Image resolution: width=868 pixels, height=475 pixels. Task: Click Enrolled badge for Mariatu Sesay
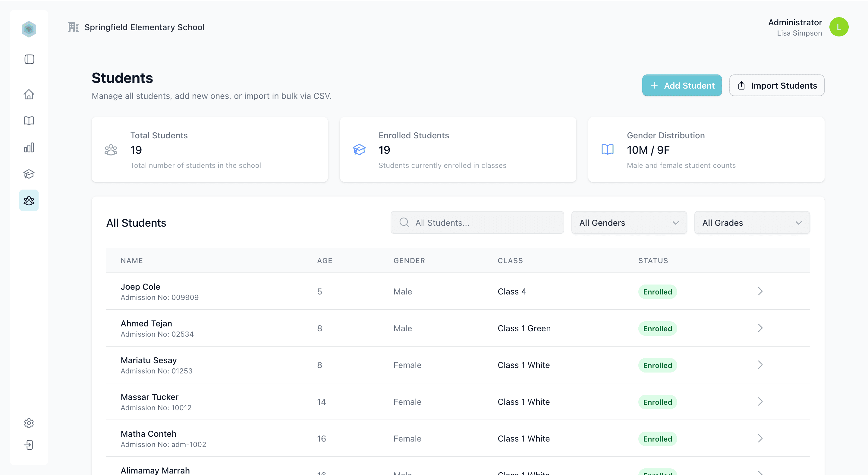657,365
